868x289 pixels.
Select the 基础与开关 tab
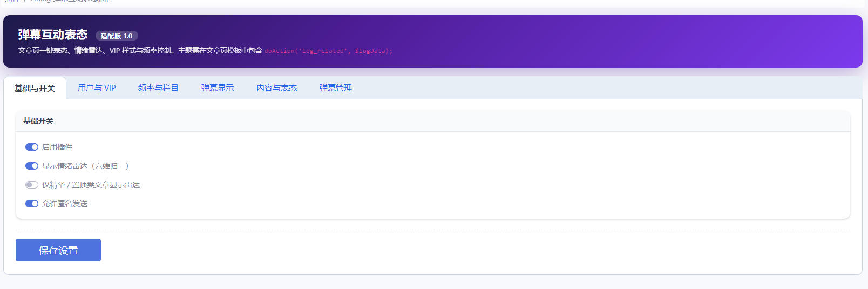[35, 88]
